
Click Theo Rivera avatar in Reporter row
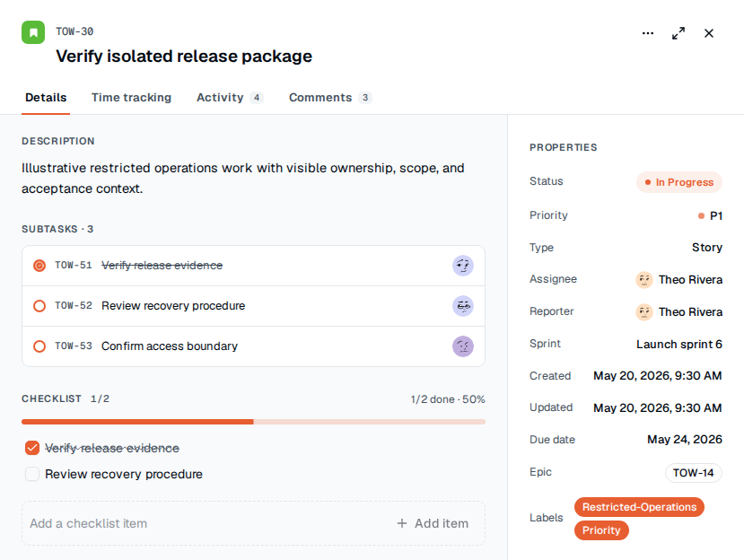[643, 311]
